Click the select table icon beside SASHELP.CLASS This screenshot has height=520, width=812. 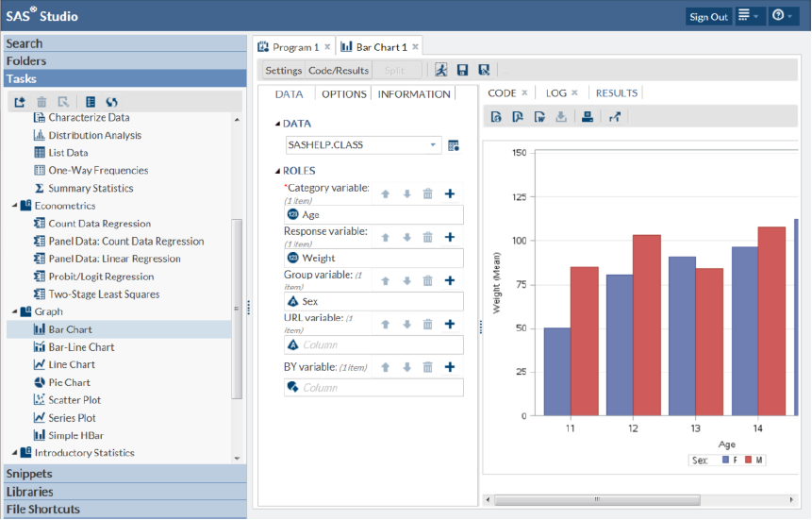click(x=454, y=145)
